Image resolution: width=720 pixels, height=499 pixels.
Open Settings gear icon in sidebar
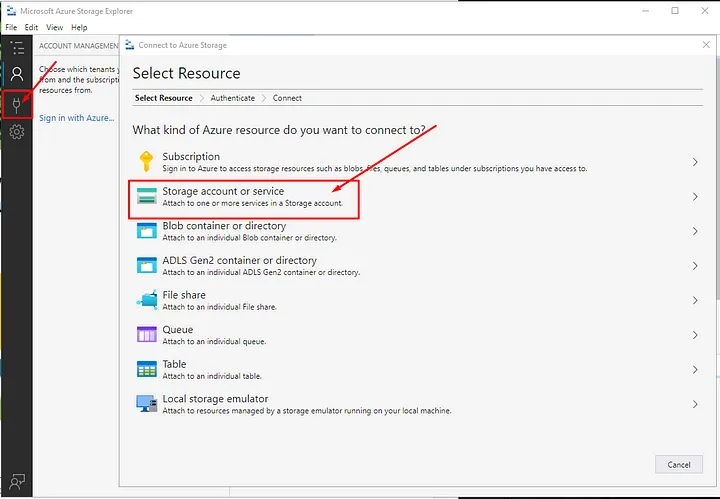click(x=17, y=132)
